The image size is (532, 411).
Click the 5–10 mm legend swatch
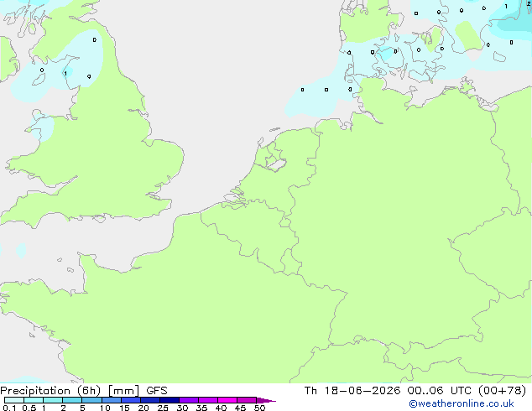pos(92,400)
